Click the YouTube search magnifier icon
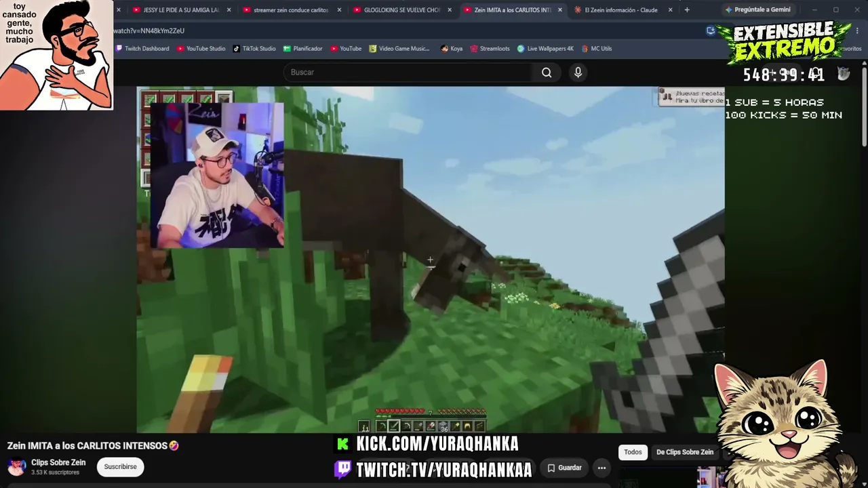The width and height of the screenshot is (868, 488). coord(547,73)
